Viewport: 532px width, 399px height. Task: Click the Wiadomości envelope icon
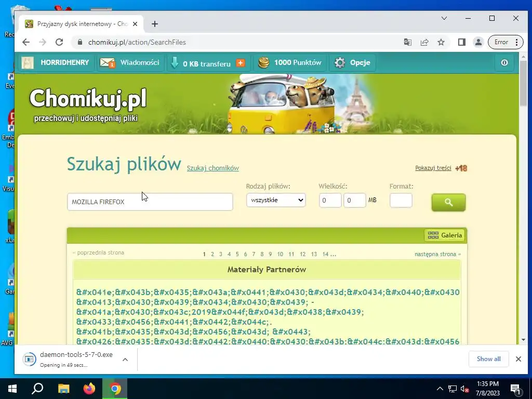pos(108,63)
